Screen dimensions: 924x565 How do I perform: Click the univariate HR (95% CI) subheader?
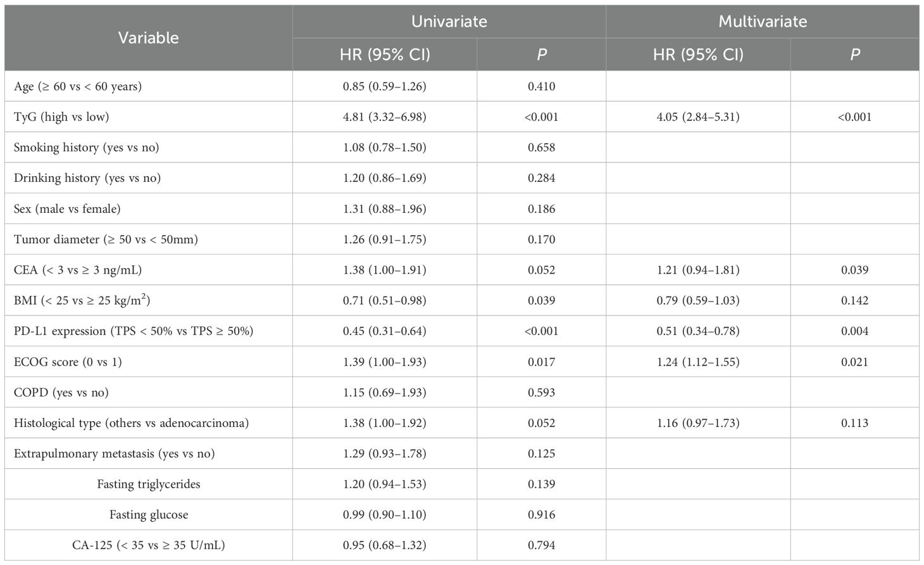385,54
